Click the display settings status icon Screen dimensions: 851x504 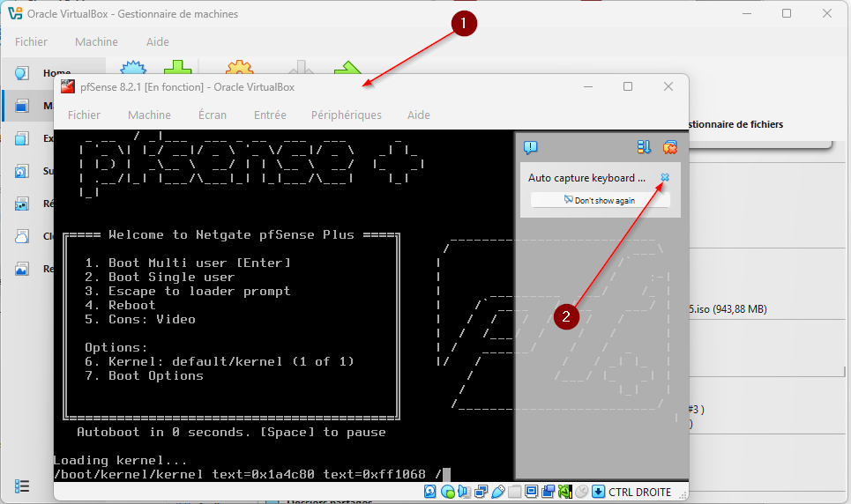pos(531,492)
